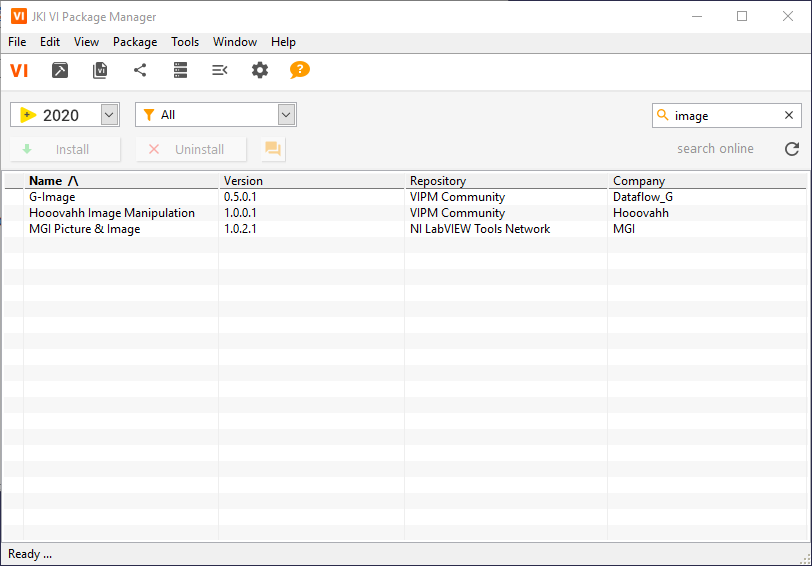Click the Dataflow_G company cell
Image resolution: width=812 pixels, height=566 pixels.
click(x=643, y=197)
